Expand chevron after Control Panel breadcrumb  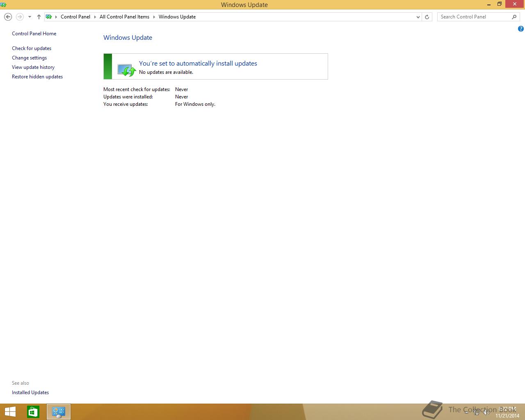point(95,17)
